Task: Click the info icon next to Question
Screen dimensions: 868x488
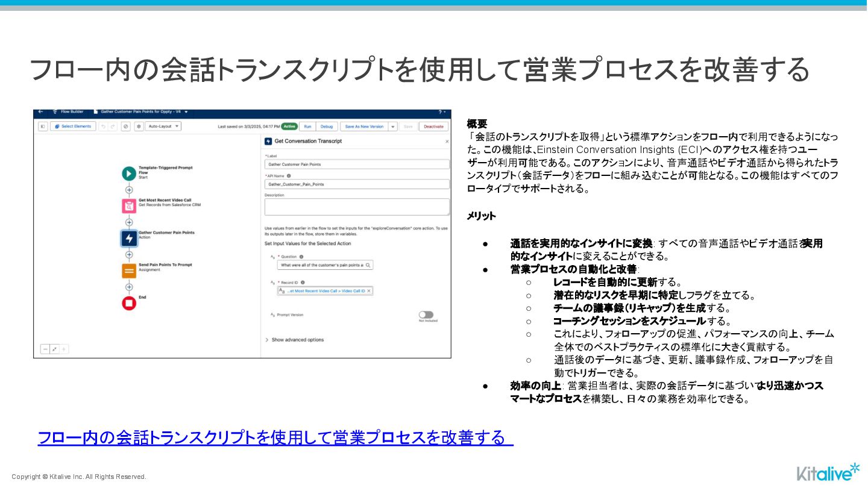Action: [301, 257]
